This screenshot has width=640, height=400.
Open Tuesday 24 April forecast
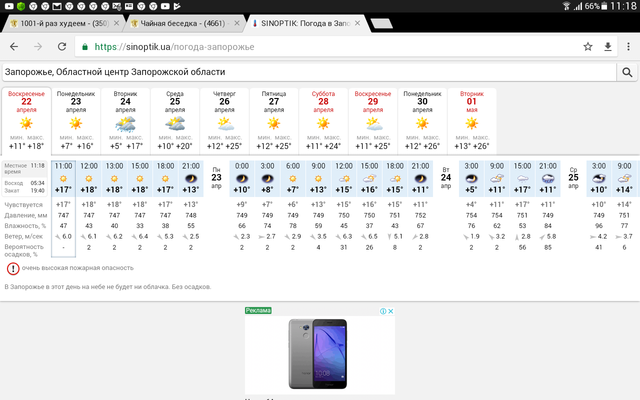click(x=125, y=120)
